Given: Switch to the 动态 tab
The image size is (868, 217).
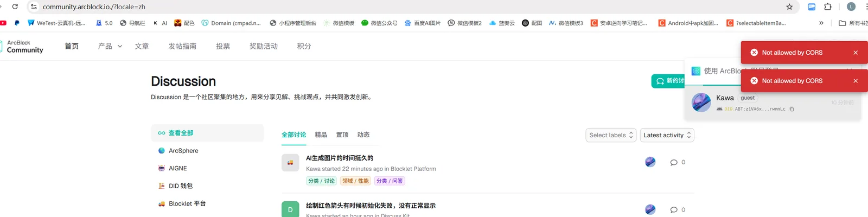Looking at the screenshot, I should [363, 135].
